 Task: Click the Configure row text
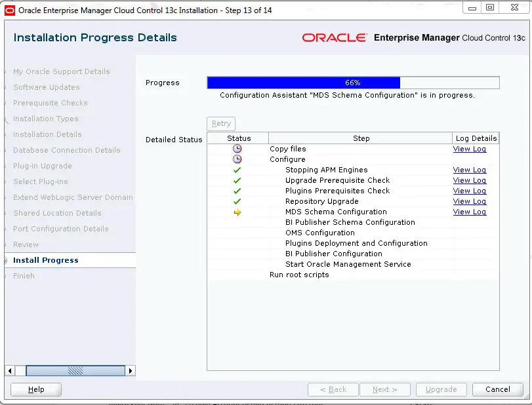tap(287, 159)
